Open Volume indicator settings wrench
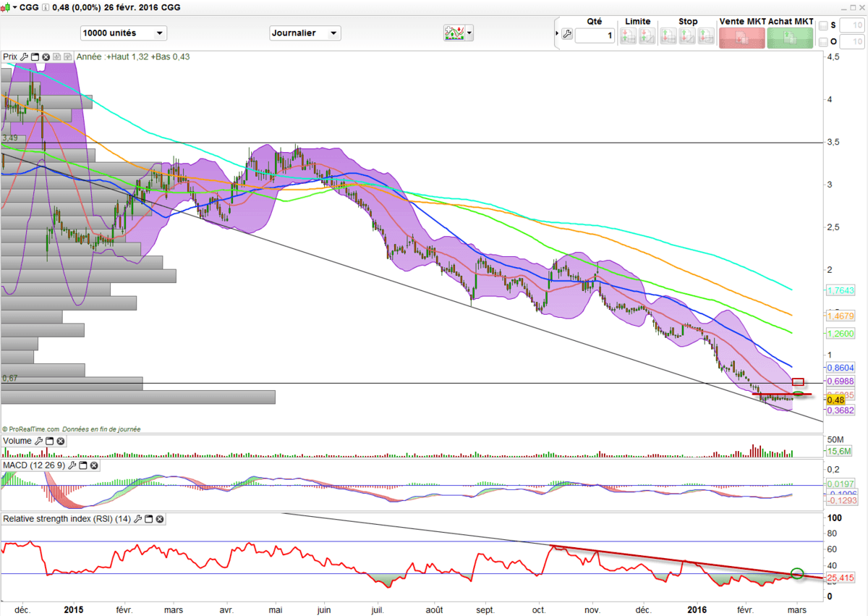 pyautogui.click(x=39, y=441)
